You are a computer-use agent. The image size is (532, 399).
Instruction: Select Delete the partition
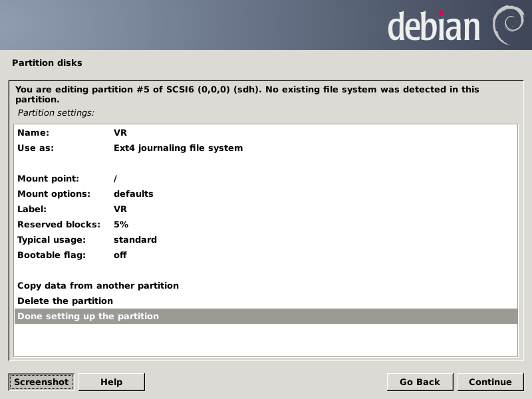[65, 301]
